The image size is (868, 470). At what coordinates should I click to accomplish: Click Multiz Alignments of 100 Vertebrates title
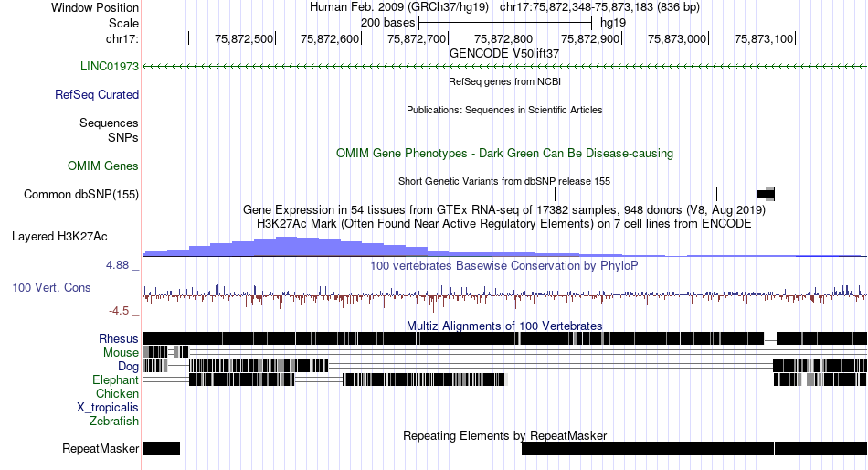[503, 326]
